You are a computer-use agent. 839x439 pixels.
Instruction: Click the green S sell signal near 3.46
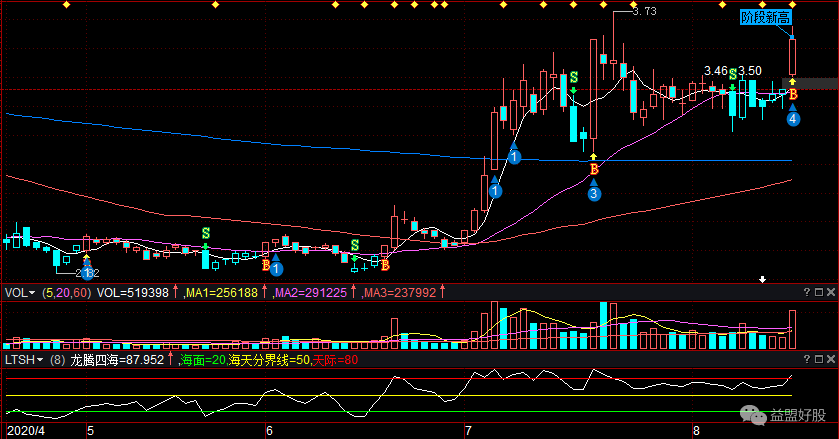tap(733, 75)
